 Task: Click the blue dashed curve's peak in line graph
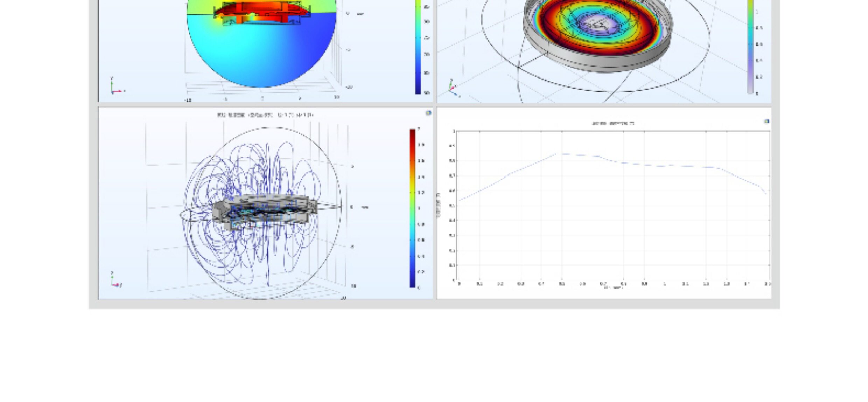(x=563, y=154)
